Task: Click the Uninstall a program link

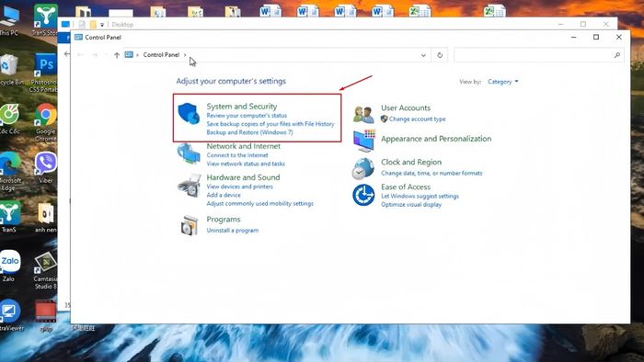Action: pos(233,231)
